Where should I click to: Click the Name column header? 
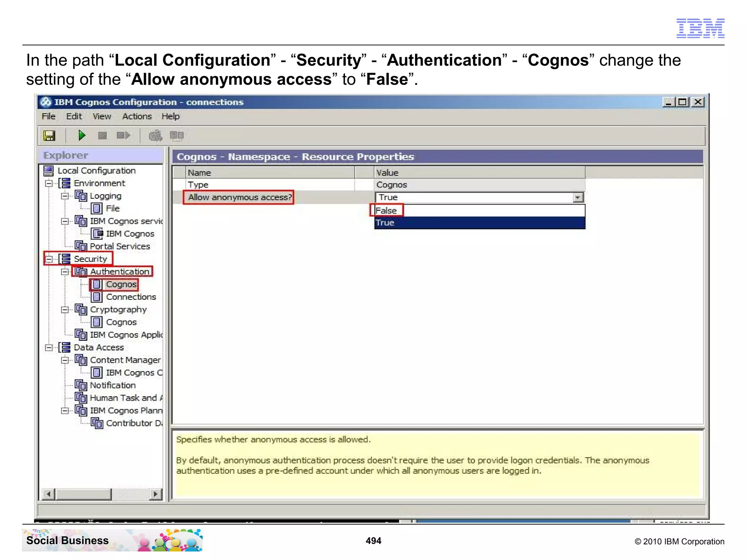271,172
